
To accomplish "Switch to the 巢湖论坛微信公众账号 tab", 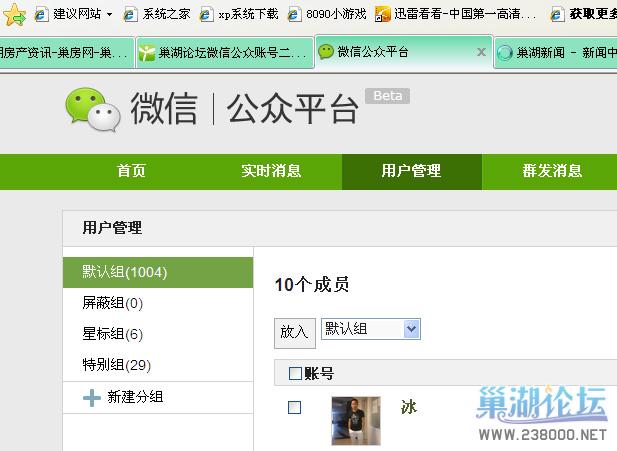I will tap(225, 53).
